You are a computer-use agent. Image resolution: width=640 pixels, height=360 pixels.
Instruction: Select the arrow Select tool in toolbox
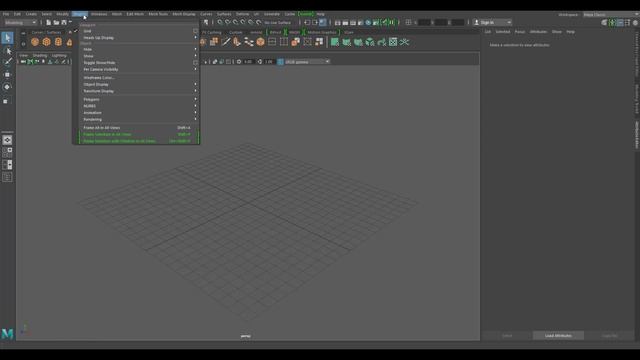pyautogui.click(x=7, y=38)
